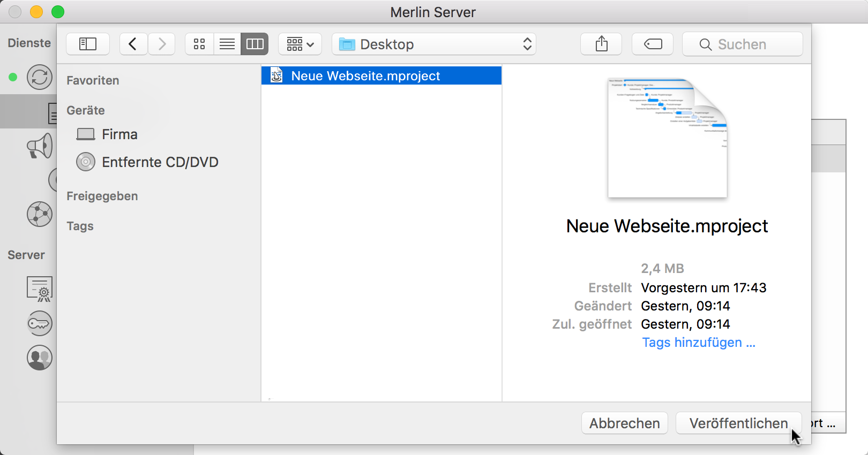Click the Suchen search field
868x455 pixels.
tap(743, 44)
